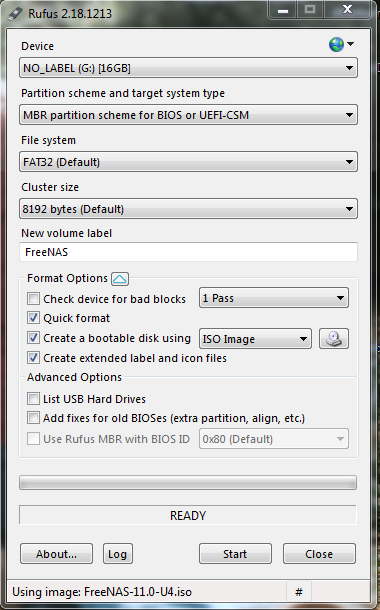Click the New volume label field
The width and height of the screenshot is (380, 610).
tap(188, 252)
